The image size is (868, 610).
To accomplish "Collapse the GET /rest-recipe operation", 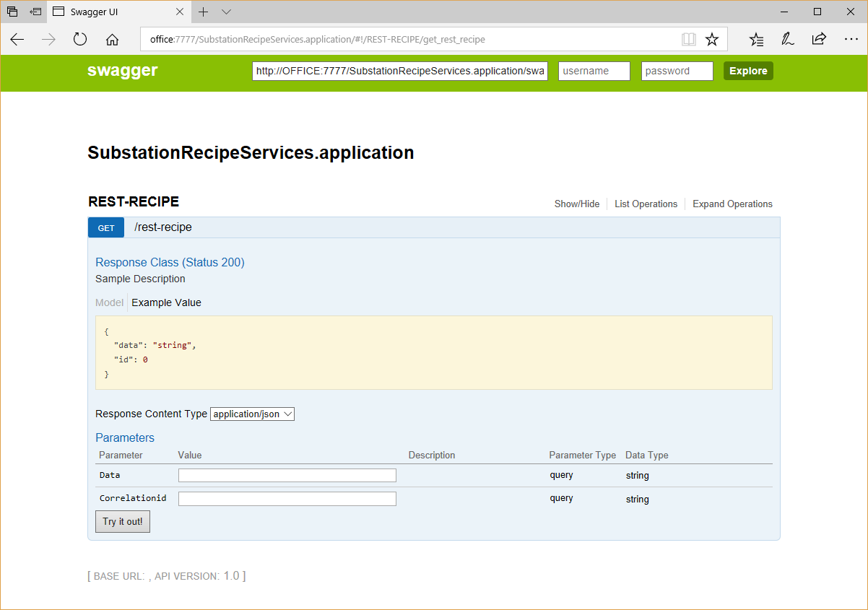I will (163, 227).
